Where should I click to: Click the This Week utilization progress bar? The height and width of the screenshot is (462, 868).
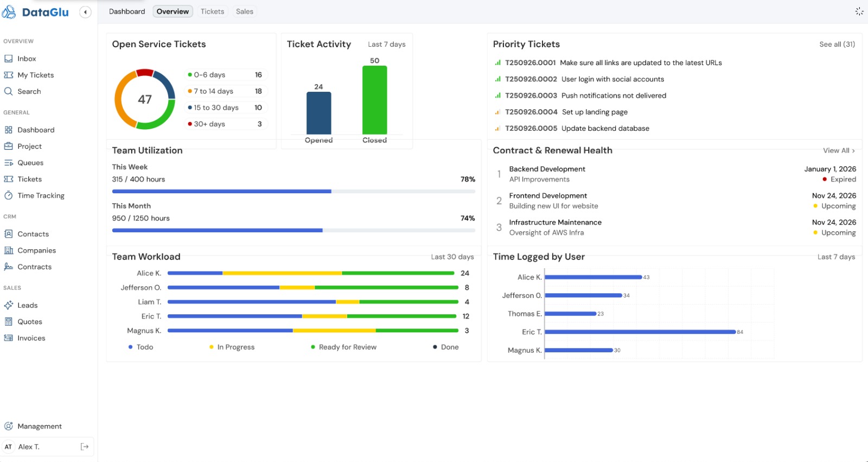293,191
